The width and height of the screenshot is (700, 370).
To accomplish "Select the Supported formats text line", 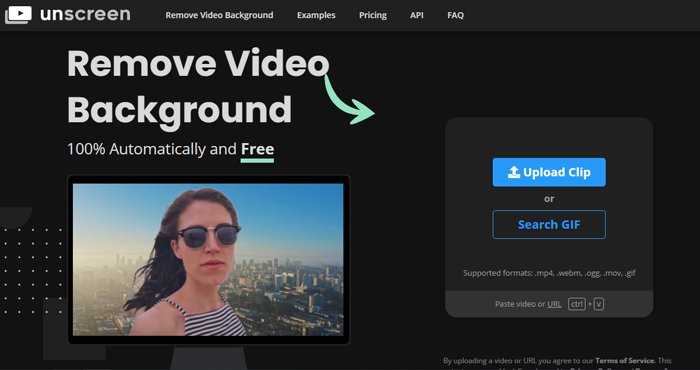I will click(549, 273).
